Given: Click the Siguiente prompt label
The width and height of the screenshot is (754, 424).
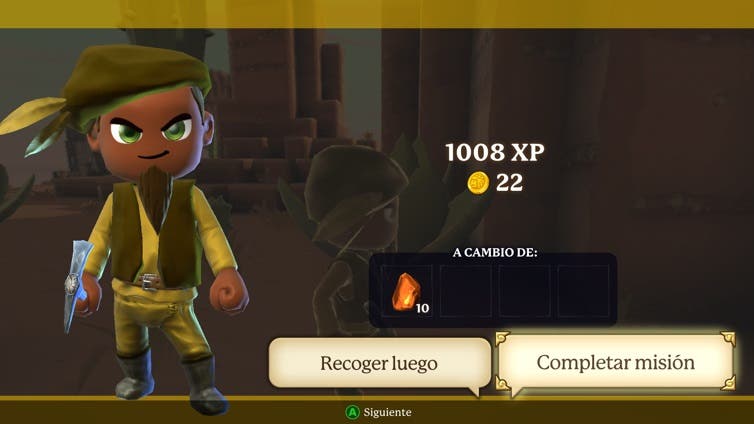Looking at the screenshot, I should pyautogui.click(x=387, y=412).
